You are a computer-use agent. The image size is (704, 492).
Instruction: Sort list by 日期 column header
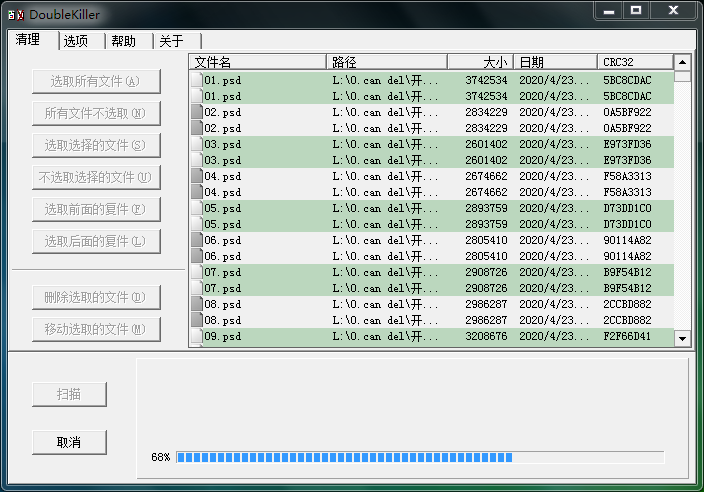[x=555, y=62]
